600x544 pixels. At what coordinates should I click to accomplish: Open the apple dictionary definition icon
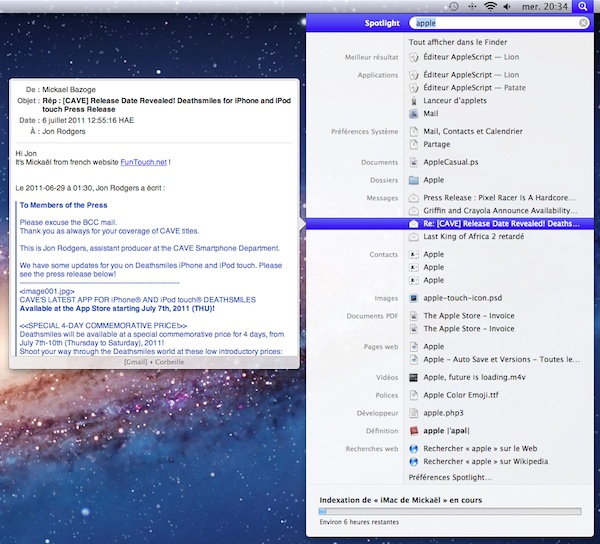(x=414, y=431)
